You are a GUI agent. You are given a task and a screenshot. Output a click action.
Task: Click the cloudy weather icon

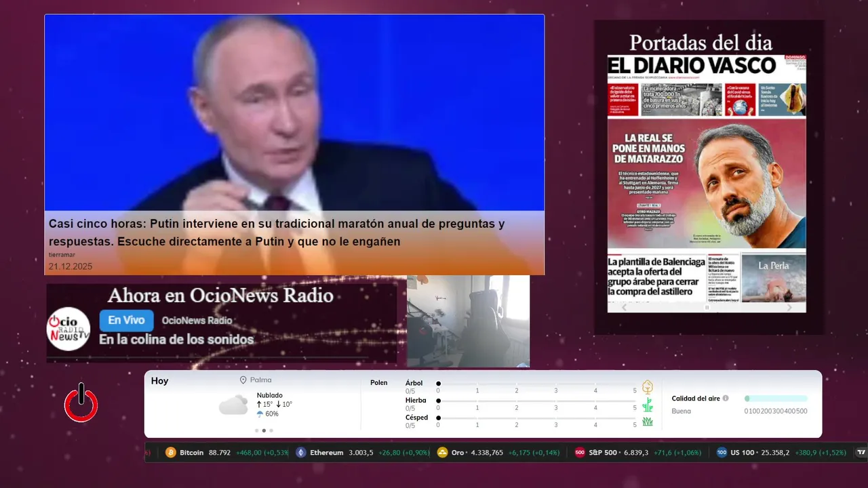233,405
